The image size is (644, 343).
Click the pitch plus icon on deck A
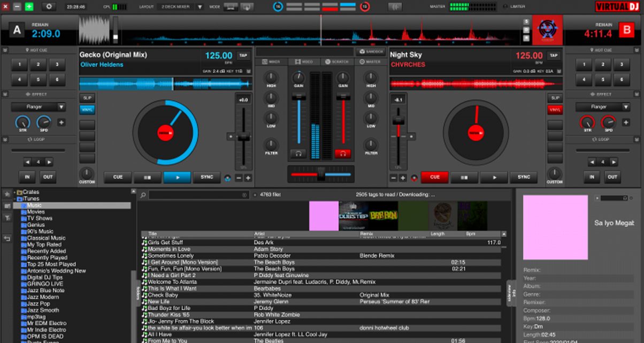248,178
